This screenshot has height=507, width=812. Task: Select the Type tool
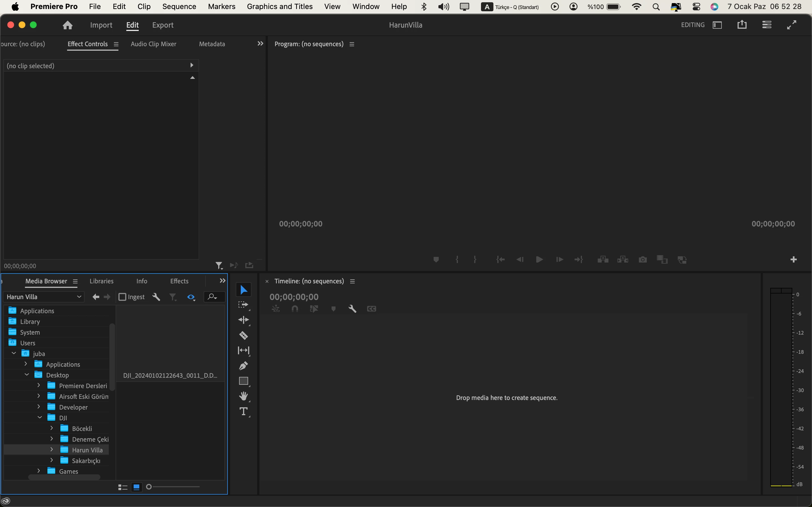click(243, 411)
